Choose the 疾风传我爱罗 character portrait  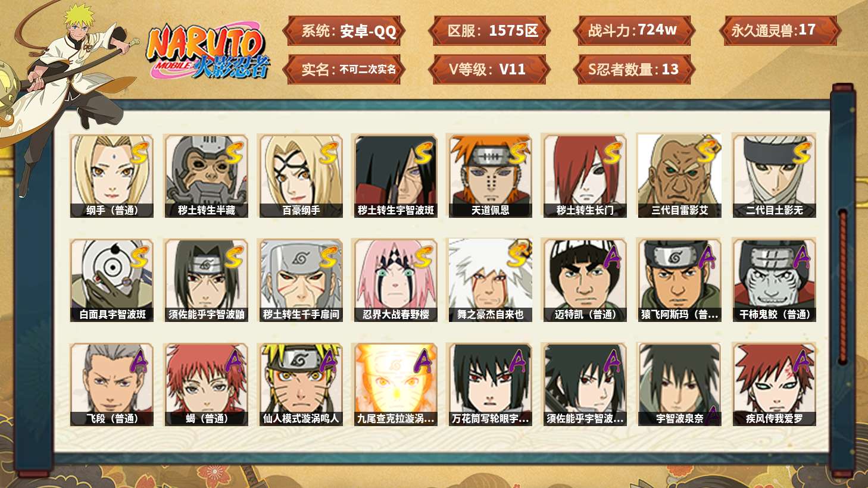pos(774,384)
